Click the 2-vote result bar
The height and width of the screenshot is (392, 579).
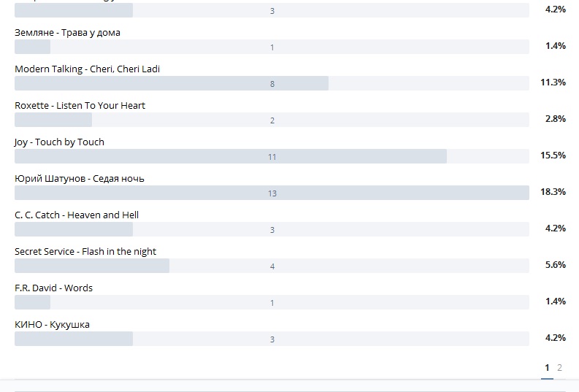[x=272, y=120]
